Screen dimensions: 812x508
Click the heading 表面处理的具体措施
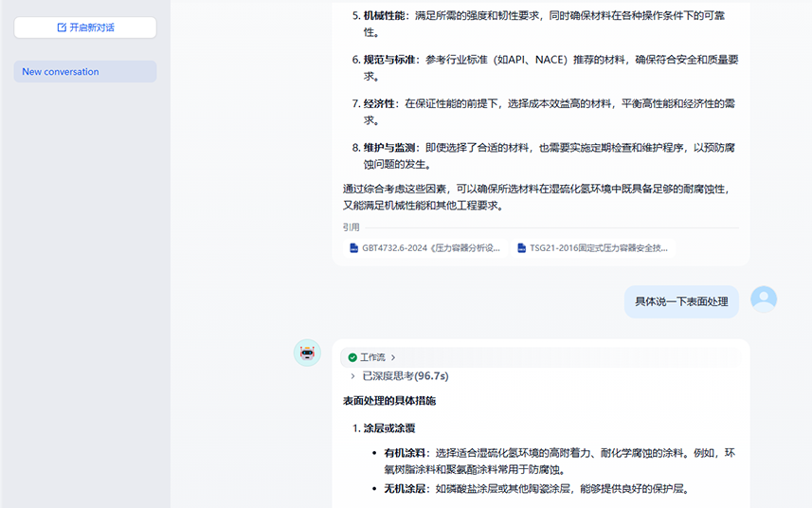(388, 401)
